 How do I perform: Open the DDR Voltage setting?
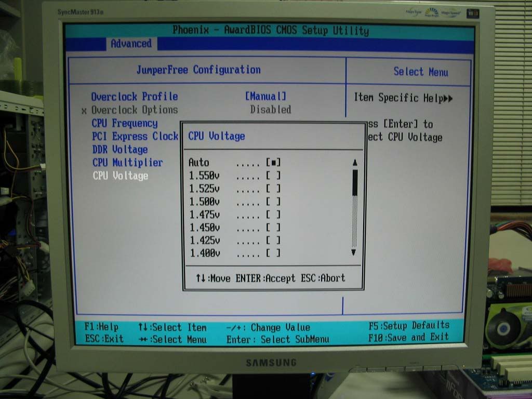[120, 149]
